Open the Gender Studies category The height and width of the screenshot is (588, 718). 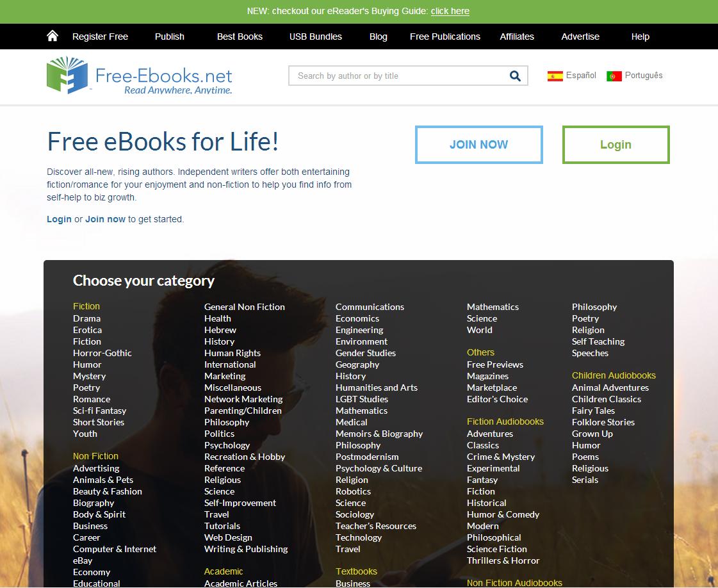366,353
